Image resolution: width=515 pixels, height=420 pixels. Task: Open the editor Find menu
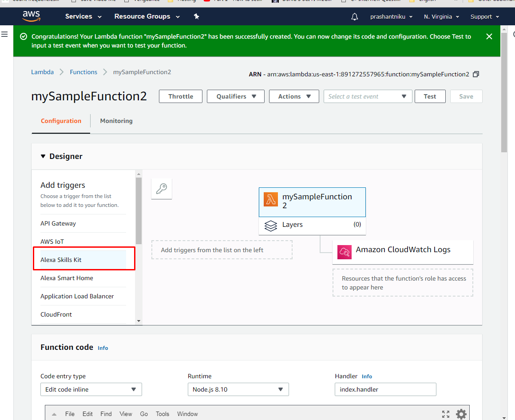[x=106, y=414]
